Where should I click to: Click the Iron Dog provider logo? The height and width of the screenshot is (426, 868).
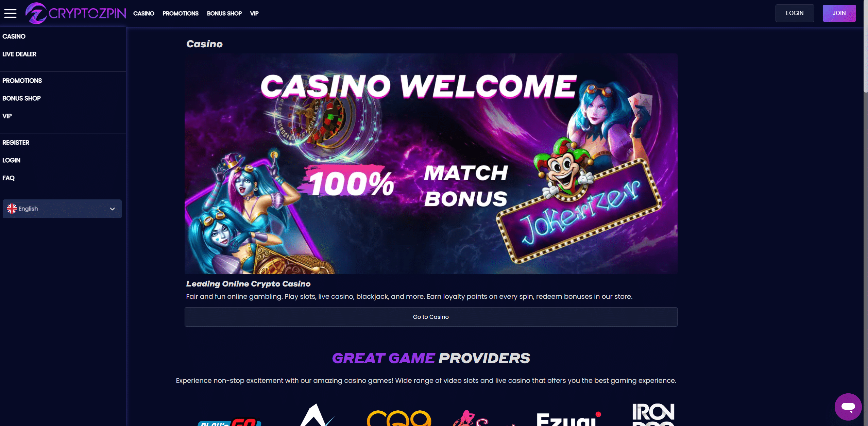[653, 414]
